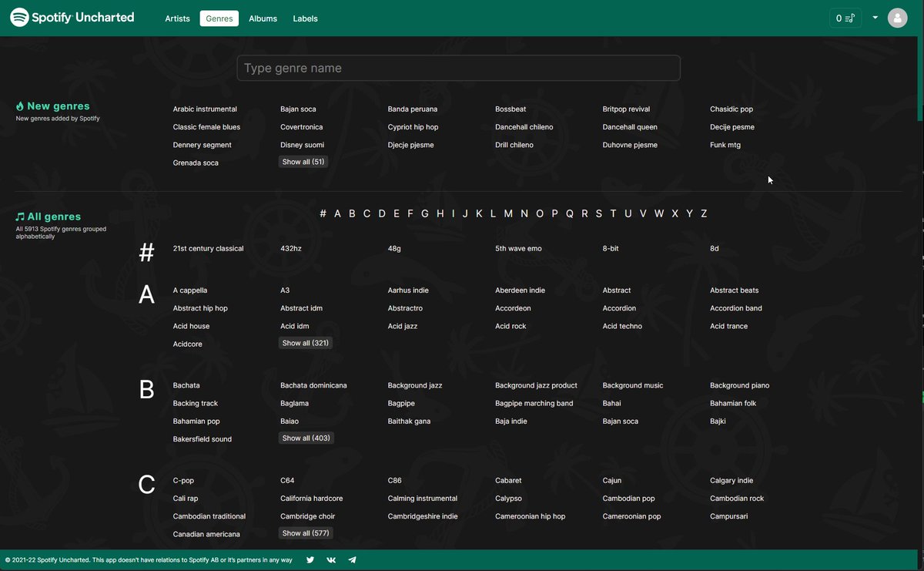This screenshot has height=571, width=924.
Task: Open the Disney suomi genre
Action: (x=302, y=145)
